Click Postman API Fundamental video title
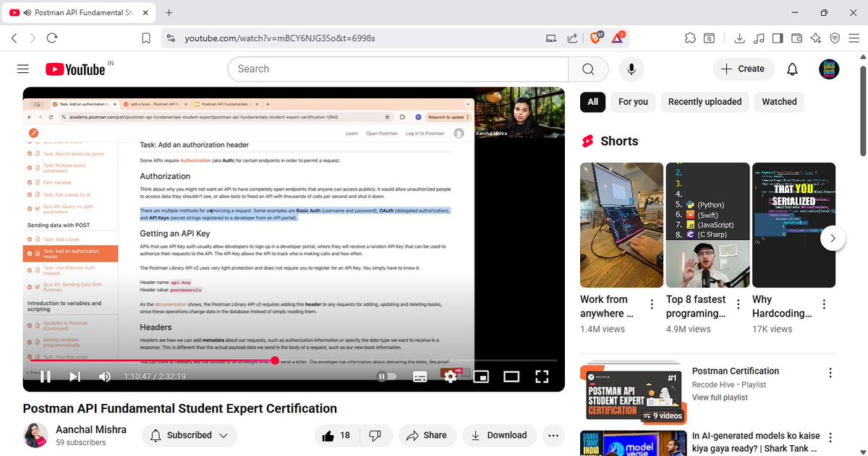Screen dimensions: 868x456 [180, 408]
